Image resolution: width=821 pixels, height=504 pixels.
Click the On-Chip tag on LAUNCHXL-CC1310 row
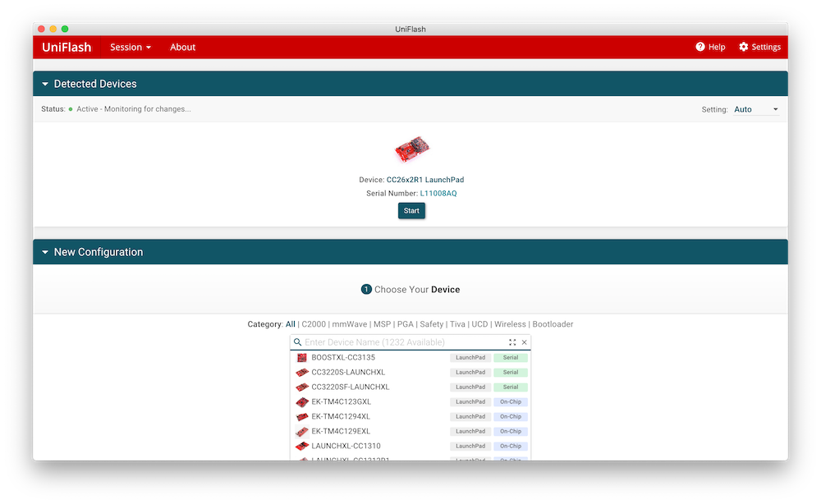tap(511, 446)
